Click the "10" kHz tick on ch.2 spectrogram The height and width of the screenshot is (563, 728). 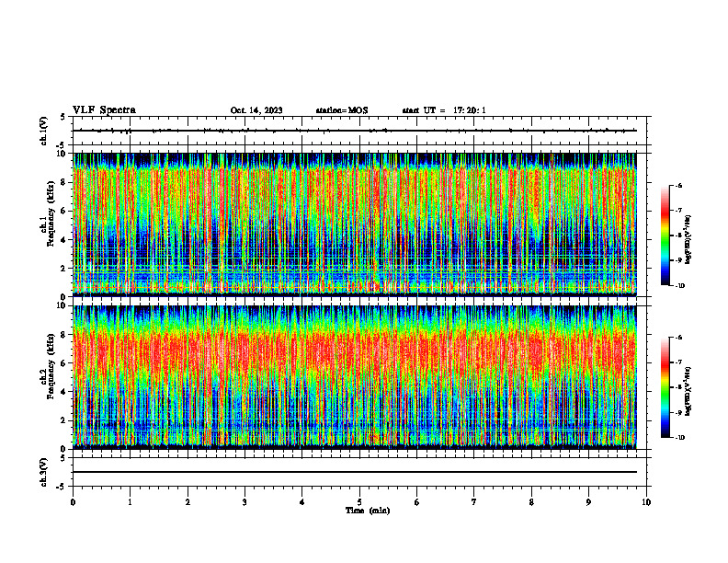[63, 305]
